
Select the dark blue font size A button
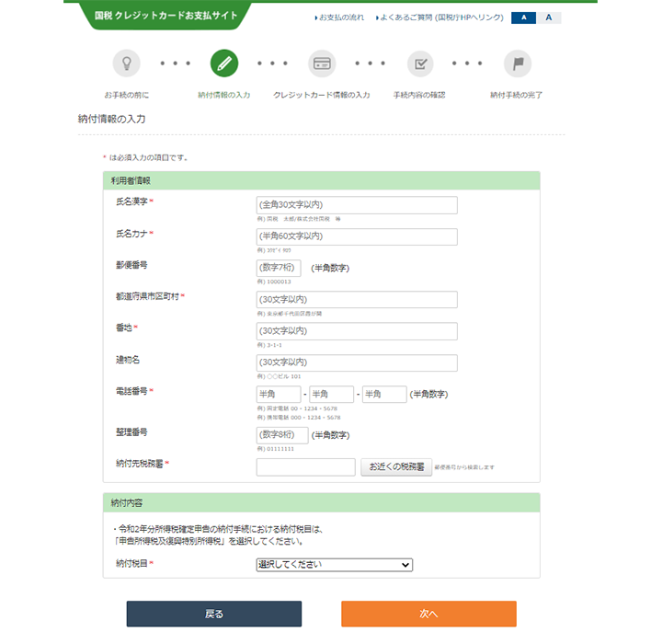pyautogui.click(x=523, y=17)
